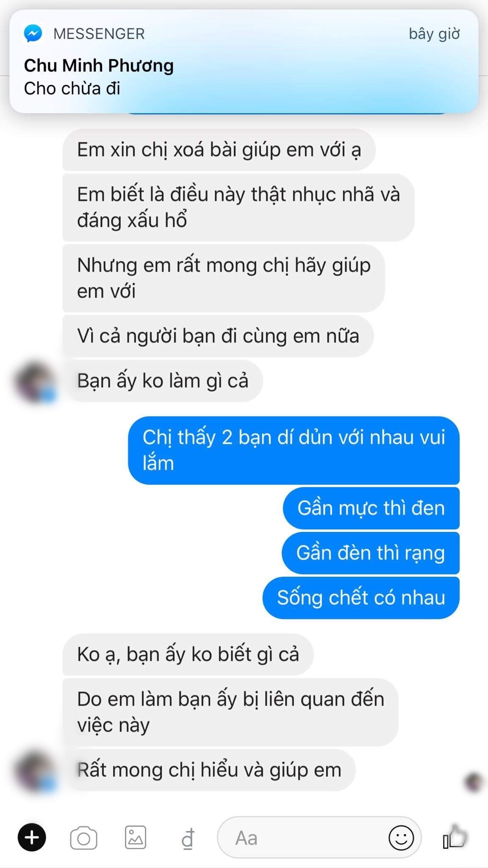Select the 'Gần đèn thì rạng' message
The height and width of the screenshot is (868, 488).
tap(371, 553)
